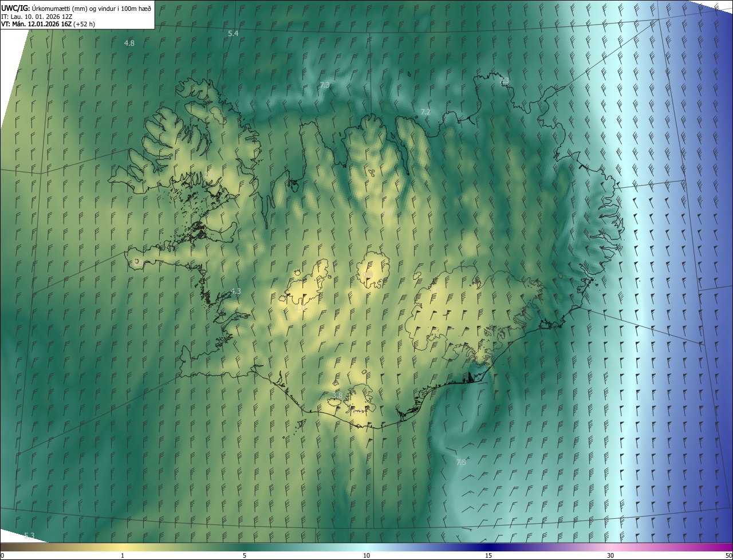Viewport: 733px width, 560px height.
Task: Click the 5.3 value label on the map
Action: point(29,535)
